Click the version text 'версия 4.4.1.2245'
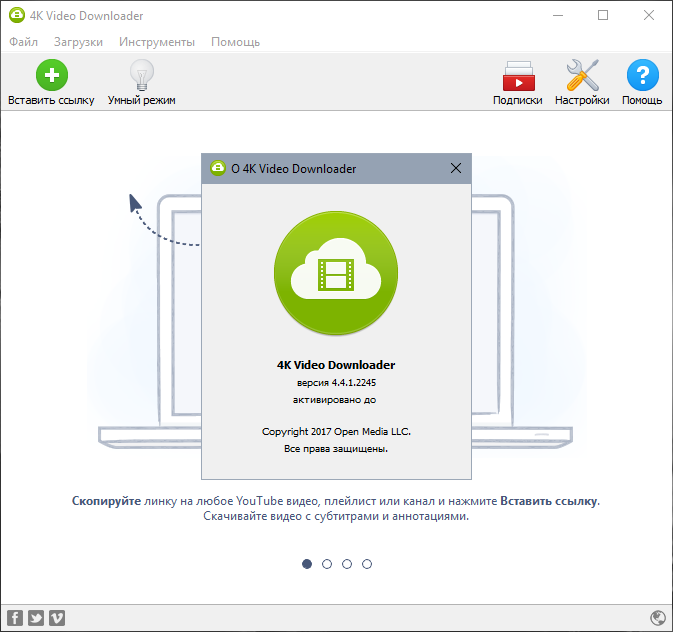The image size is (673, 632). coord(336,383)
